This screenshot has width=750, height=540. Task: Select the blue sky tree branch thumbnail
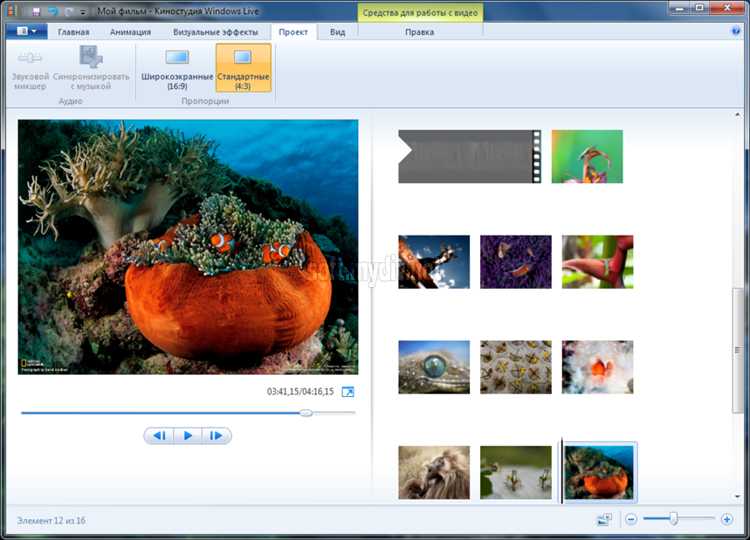pyautogui.click(x=434, y=262)
